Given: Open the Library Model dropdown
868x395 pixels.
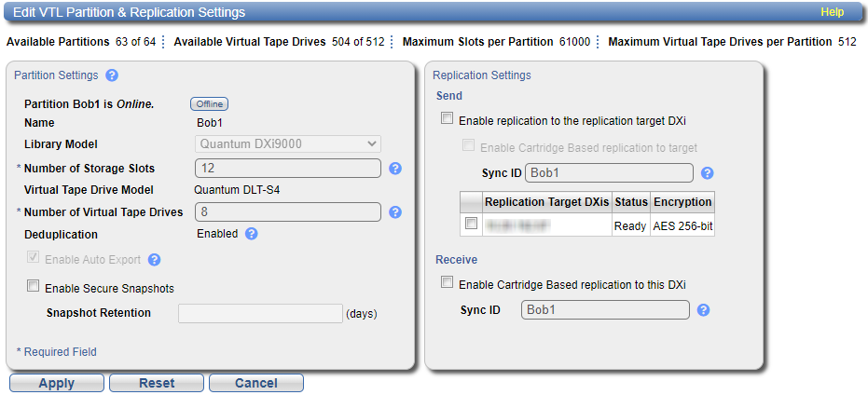Looking at the screenshot, I should (288, 143).
